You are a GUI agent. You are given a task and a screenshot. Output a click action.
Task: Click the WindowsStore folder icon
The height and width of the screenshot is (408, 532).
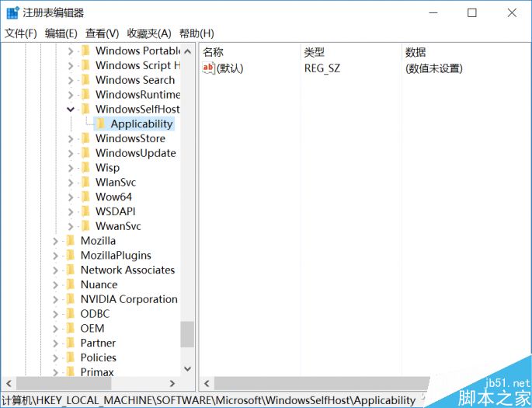[85, 138]
